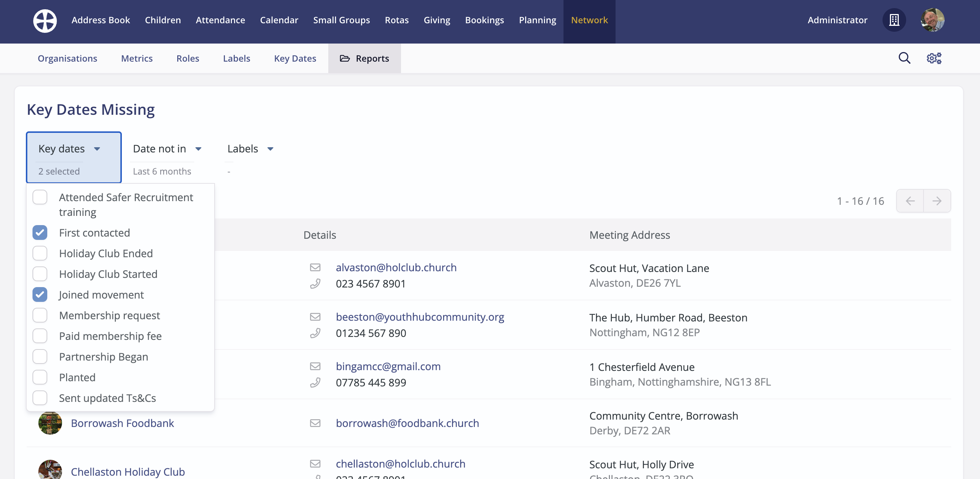
Task: Uncheck the Joined movement key date
Action: click(x=40, y=294)
